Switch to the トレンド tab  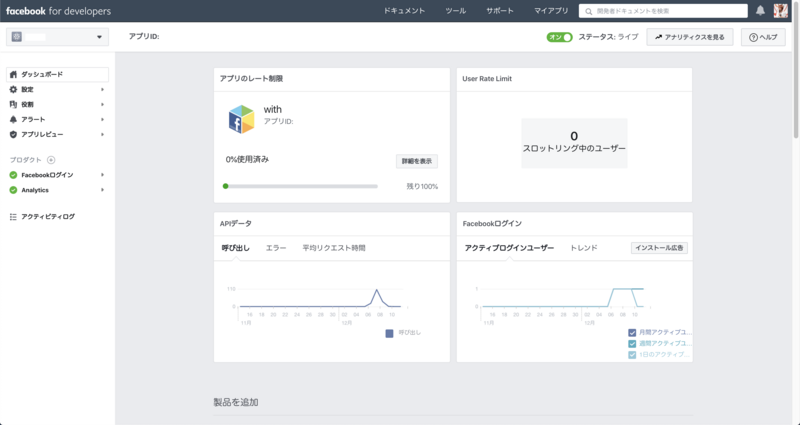[x=584, y=248]
